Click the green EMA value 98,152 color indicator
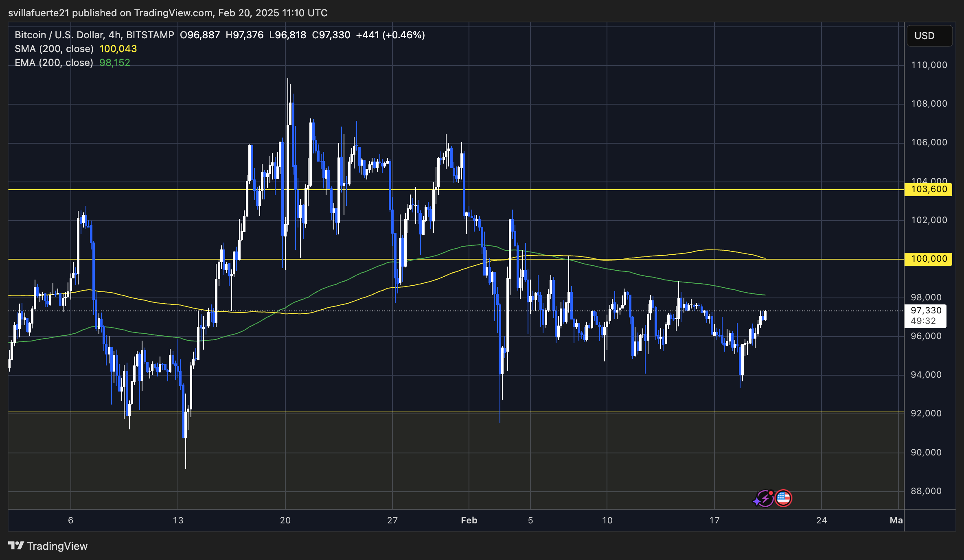 (x=114, y=63)
